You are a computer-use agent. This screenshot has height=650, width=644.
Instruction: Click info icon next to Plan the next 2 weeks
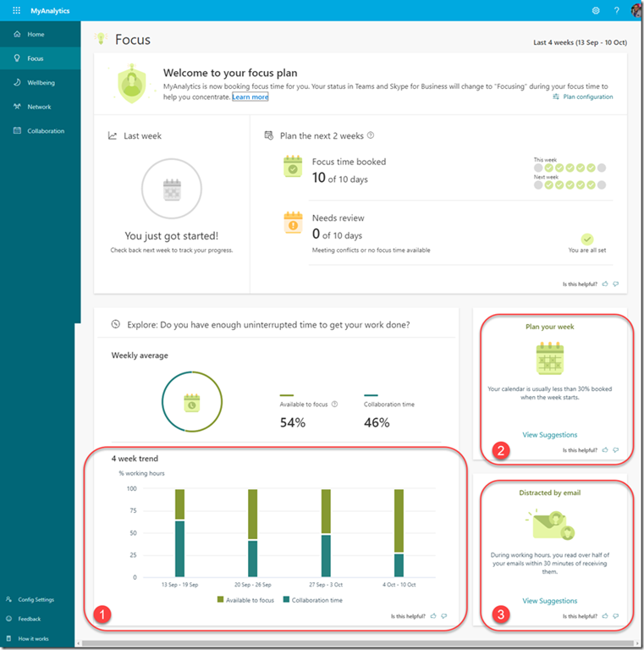pos(371,135)
